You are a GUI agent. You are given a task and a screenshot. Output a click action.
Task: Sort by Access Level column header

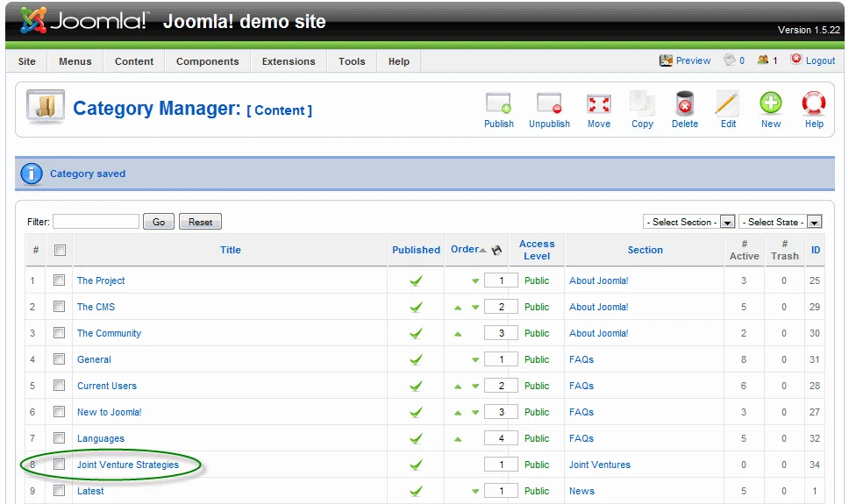click(537, 250)
